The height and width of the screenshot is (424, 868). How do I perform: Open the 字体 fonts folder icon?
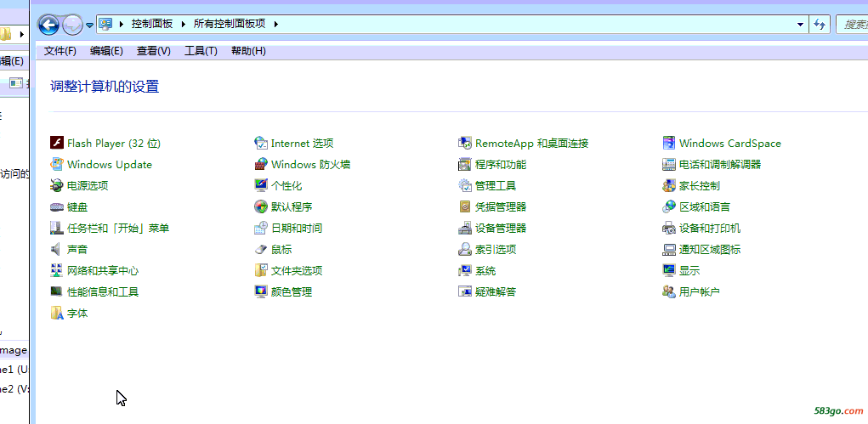57,314
